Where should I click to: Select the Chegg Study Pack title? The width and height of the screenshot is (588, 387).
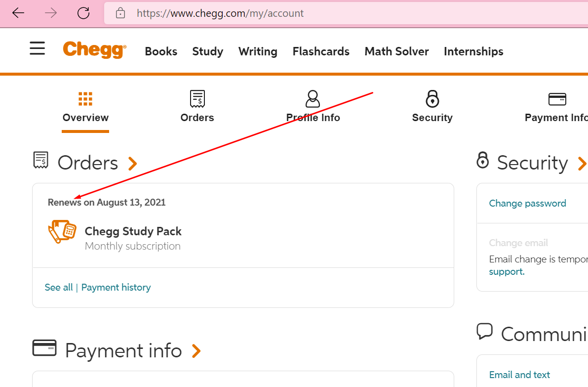tap(133, 231)
